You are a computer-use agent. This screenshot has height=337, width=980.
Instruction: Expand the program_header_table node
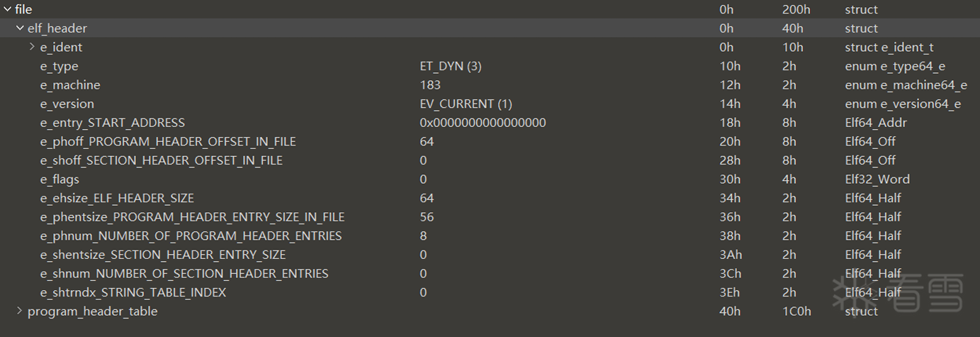(19, 311)
